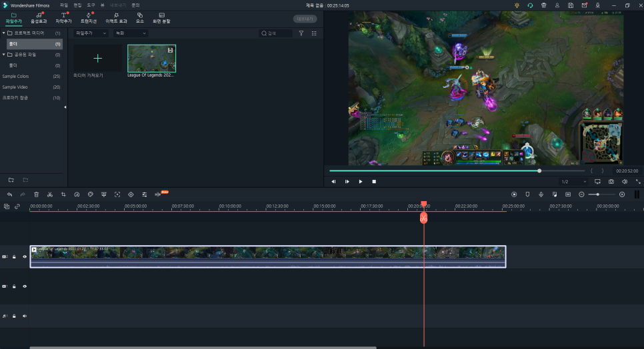Open the crop tool in the timeline toolbar
Image resolution: width=644 pixels, height=349 pixels.
click(x=63, y=194)
